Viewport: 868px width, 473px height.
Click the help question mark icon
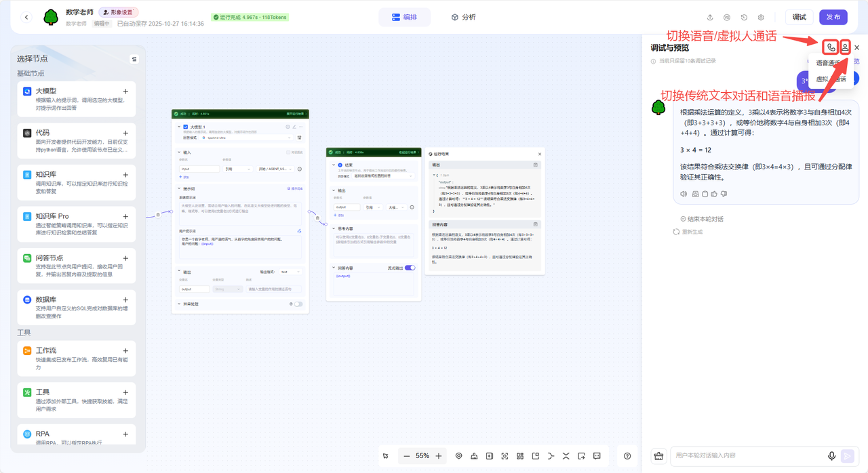tap(627, 456)
